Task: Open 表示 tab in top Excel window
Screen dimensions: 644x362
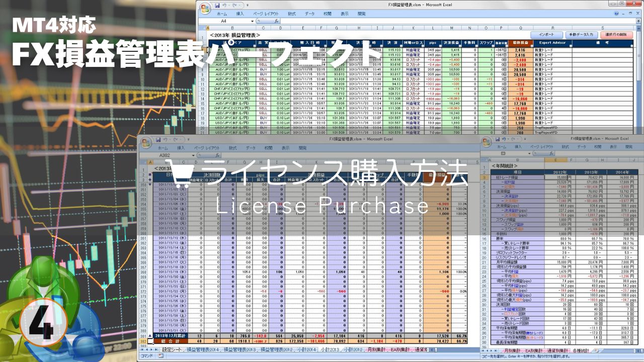Action: coord(344,14)
